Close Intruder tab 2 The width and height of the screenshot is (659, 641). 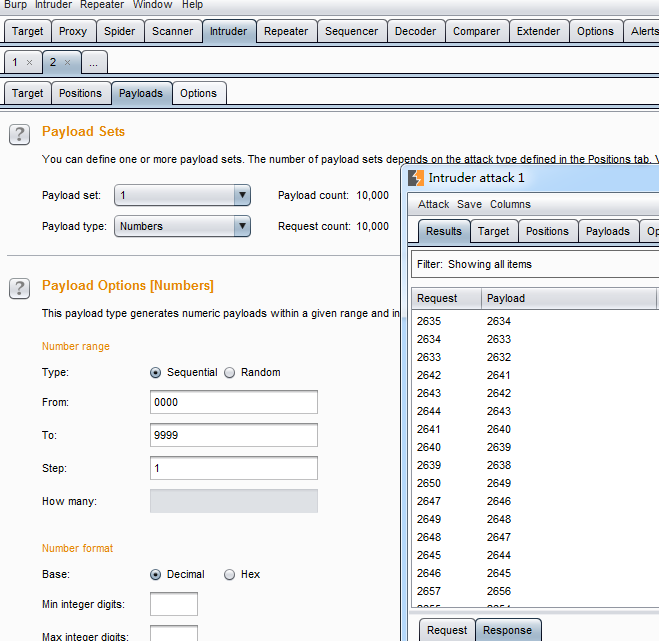(67, 63)
